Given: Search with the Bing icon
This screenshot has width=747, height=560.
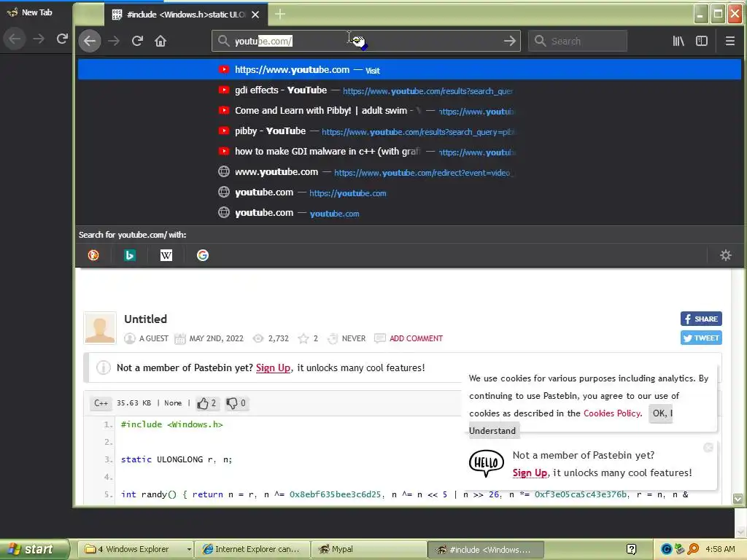Looking at the screenshot, I should (x=130, y=255).
